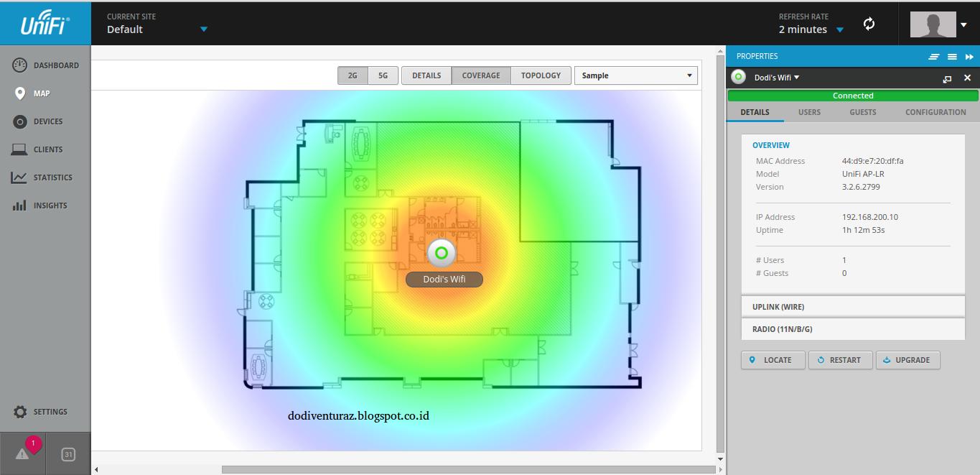Expand the Radio (11N/B/G) section
The image size is (980, 475).
click(853, 329)
